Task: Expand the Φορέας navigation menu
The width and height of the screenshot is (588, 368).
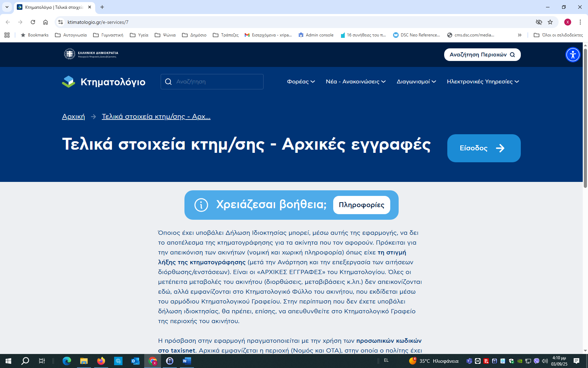Action: (x=301, y=82)
